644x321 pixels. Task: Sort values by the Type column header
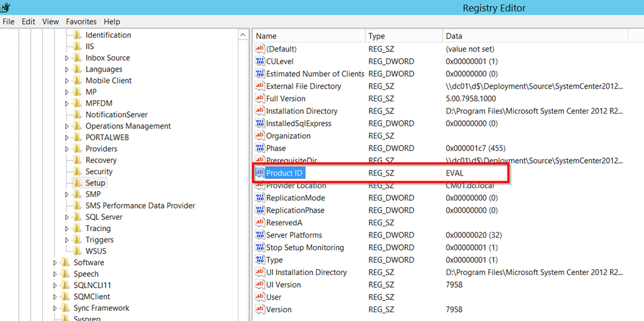point(404,36)
